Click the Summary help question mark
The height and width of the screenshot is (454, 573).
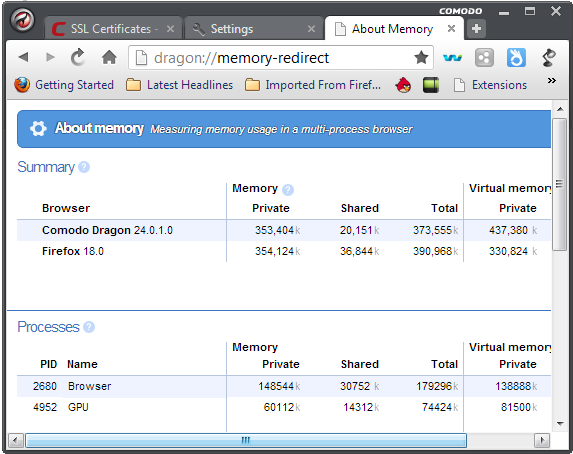pyautogui.click(x=84, y=167)
